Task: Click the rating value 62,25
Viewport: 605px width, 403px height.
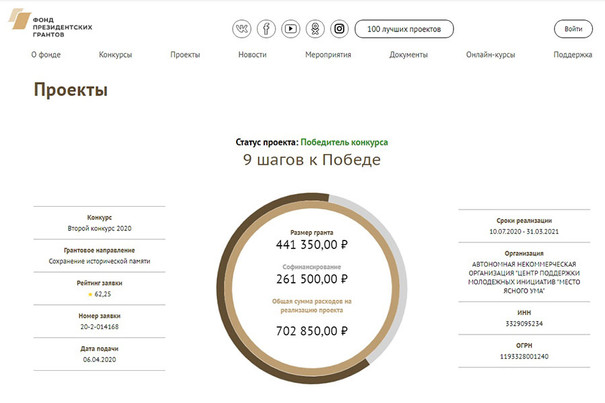Action: 103,294
